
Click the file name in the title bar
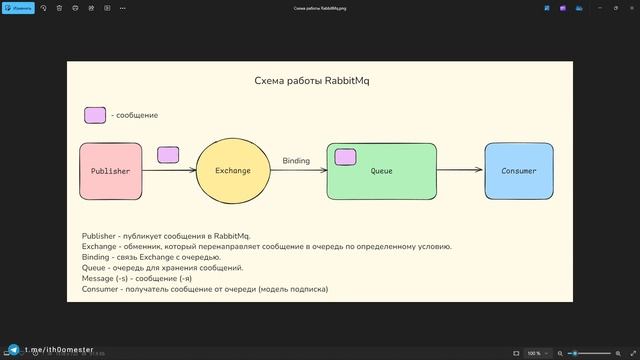pyautogui.click(x=320, y=8)
